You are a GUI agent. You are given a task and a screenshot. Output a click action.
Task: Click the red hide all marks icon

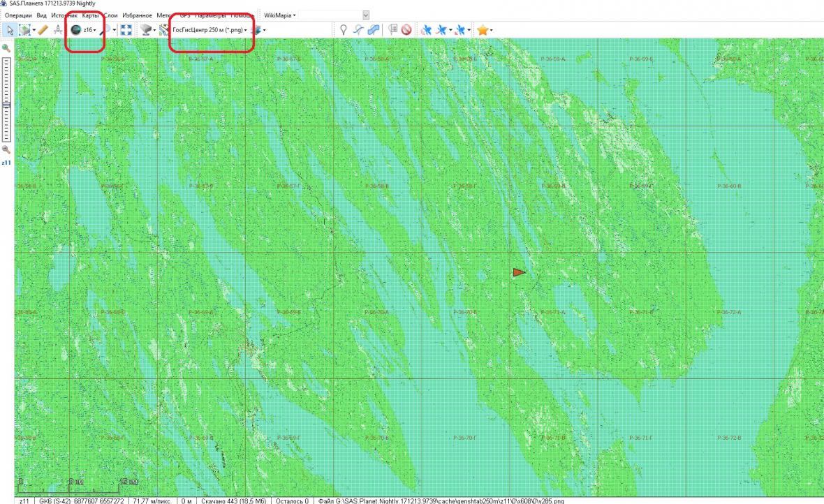tap(406, 30)
